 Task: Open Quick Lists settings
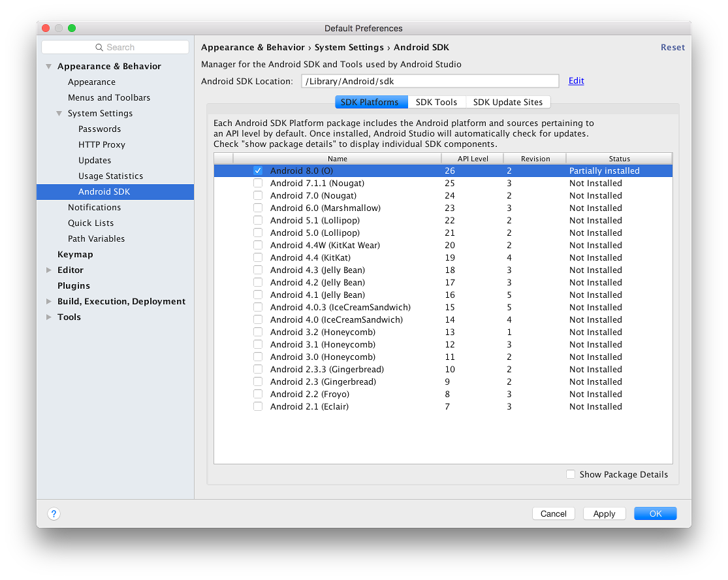click(x=91, y=223)
